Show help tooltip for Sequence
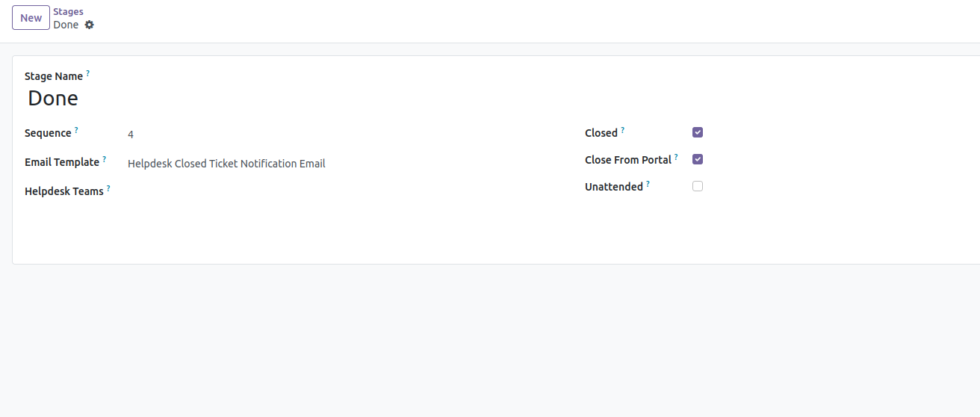Screen dimensions: 980x417 76,130
